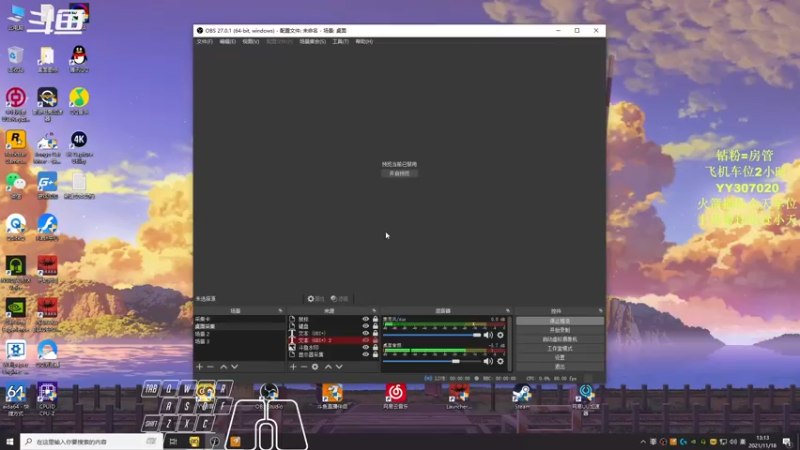Click the 停止推流 button

560,321
